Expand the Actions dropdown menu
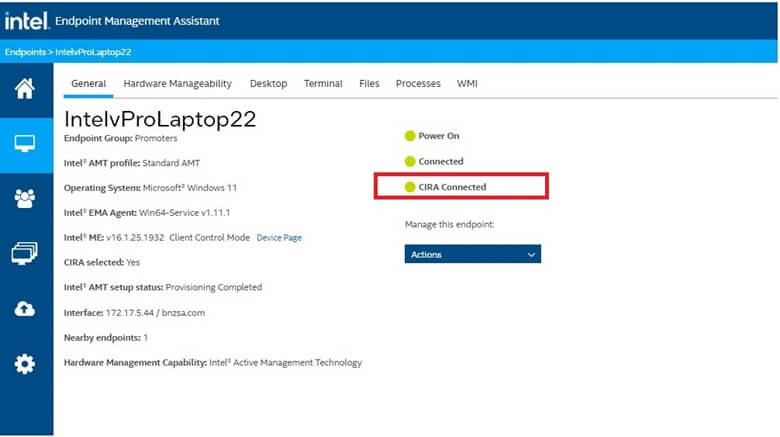The height and width of the screenshot is (437, 780). [473, 254]
